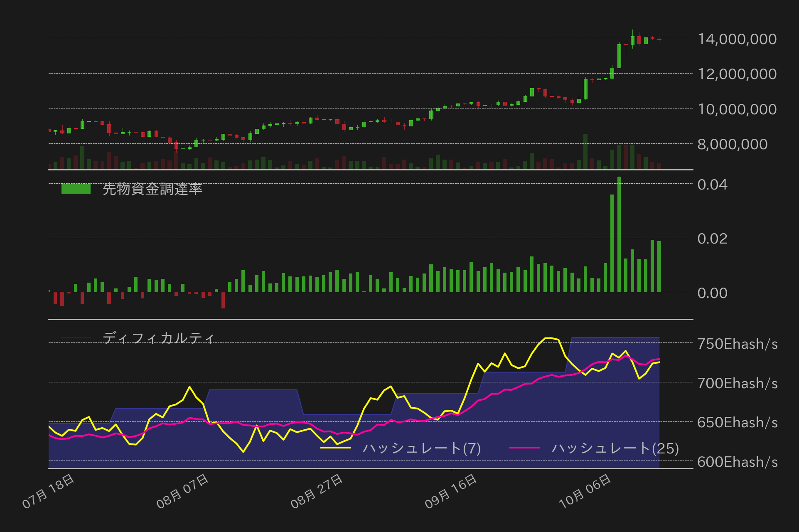Click the yellow ハッシュレート(7) legend line

[x=336, y=448]
